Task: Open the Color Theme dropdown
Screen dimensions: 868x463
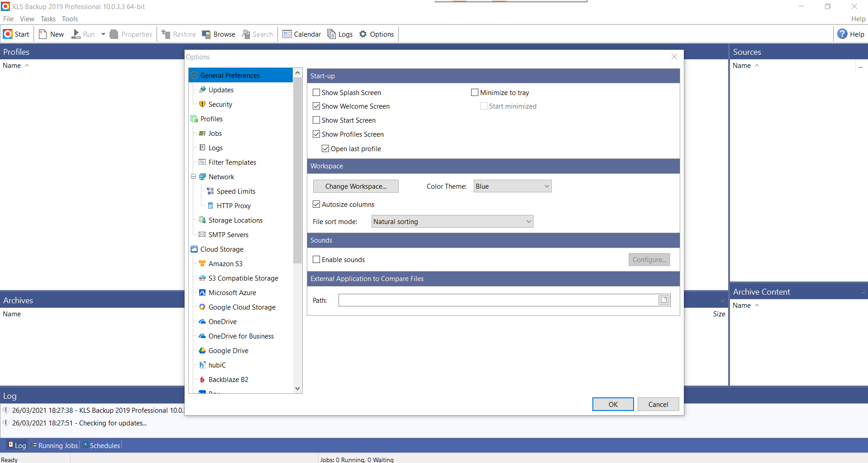Action: coord(512,186)
